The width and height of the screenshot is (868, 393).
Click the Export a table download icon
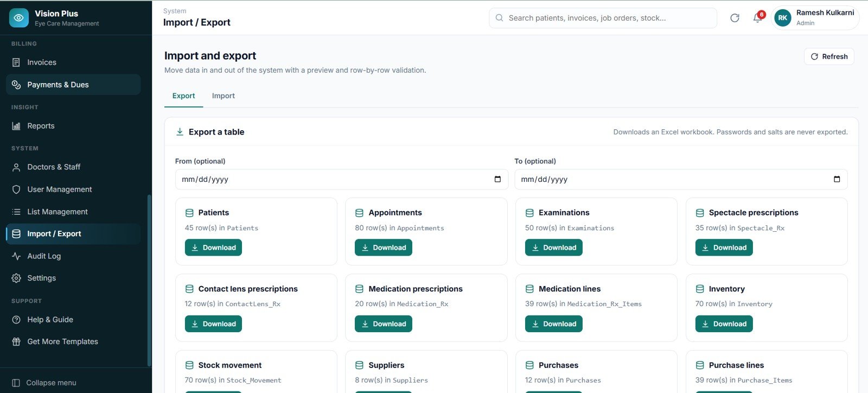point(180,132)
